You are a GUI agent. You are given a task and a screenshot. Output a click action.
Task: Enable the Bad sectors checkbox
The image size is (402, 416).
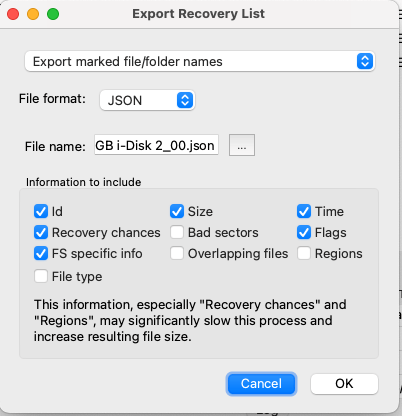177,232
